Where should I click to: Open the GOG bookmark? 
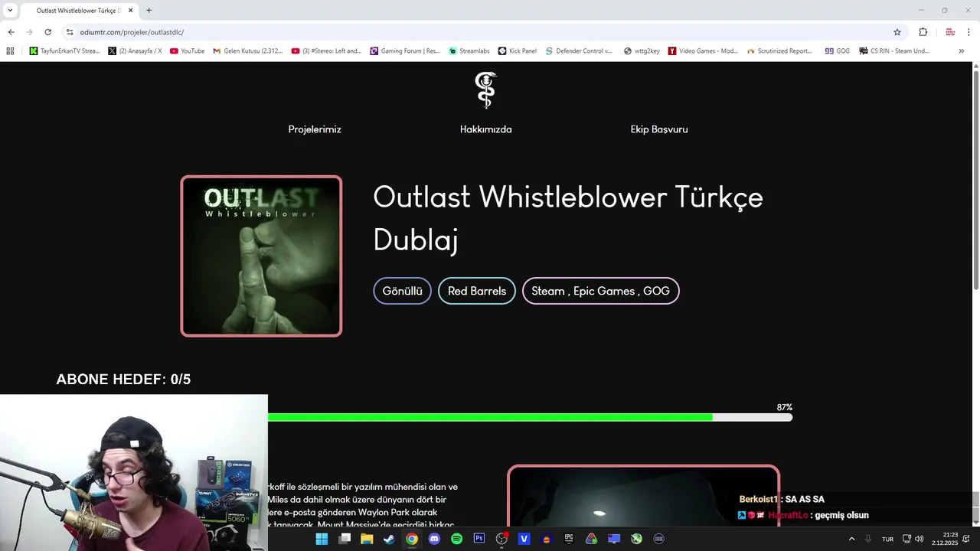click(x=837, y=51)
